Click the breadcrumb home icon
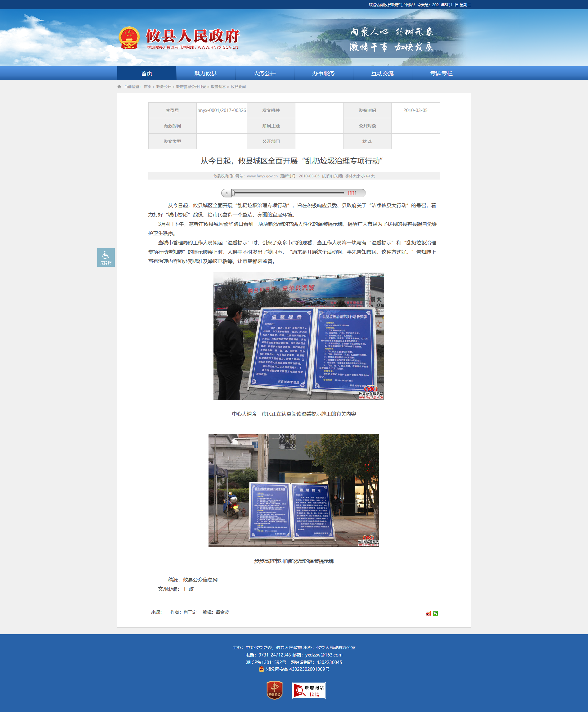 click(x=119, y=87)
